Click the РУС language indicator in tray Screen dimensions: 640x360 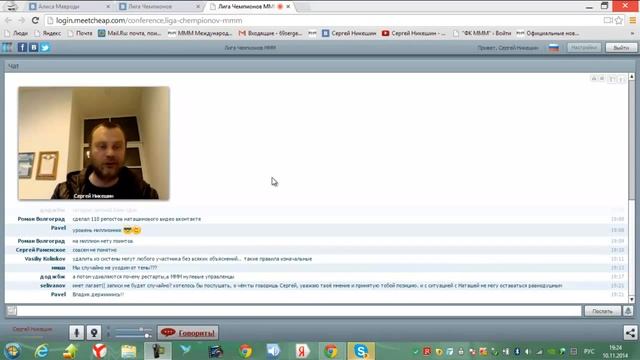coord(589,351)
